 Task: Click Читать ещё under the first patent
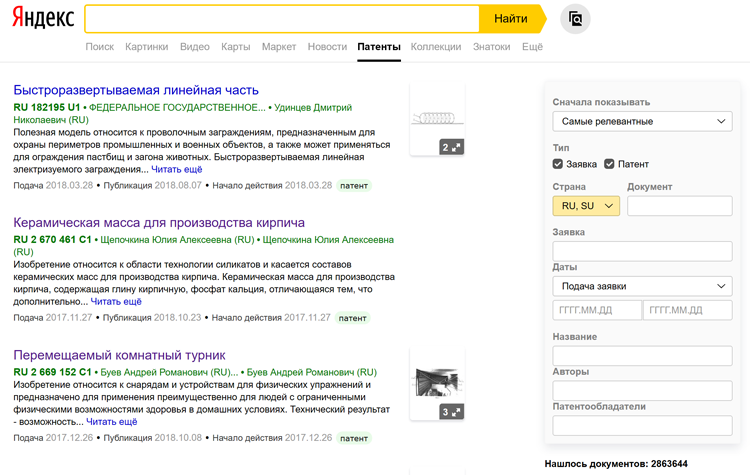tap(176, 169)
